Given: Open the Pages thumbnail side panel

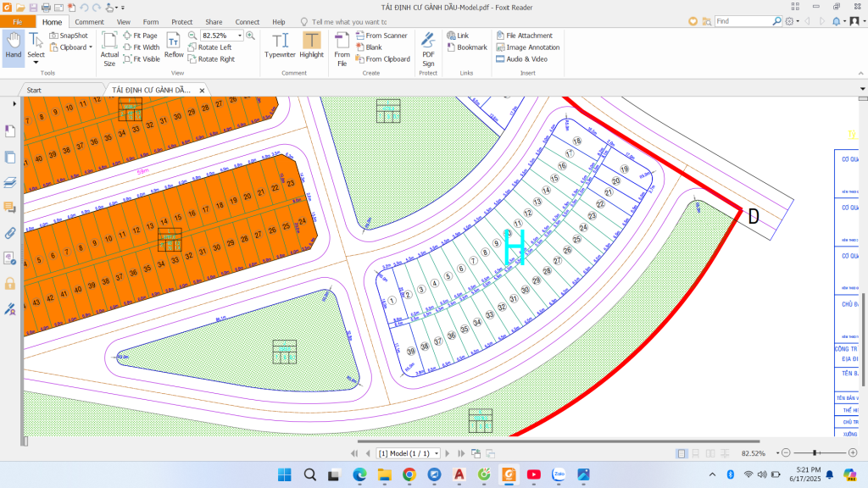Looking at the screenshot, I should tap(10, 157).
